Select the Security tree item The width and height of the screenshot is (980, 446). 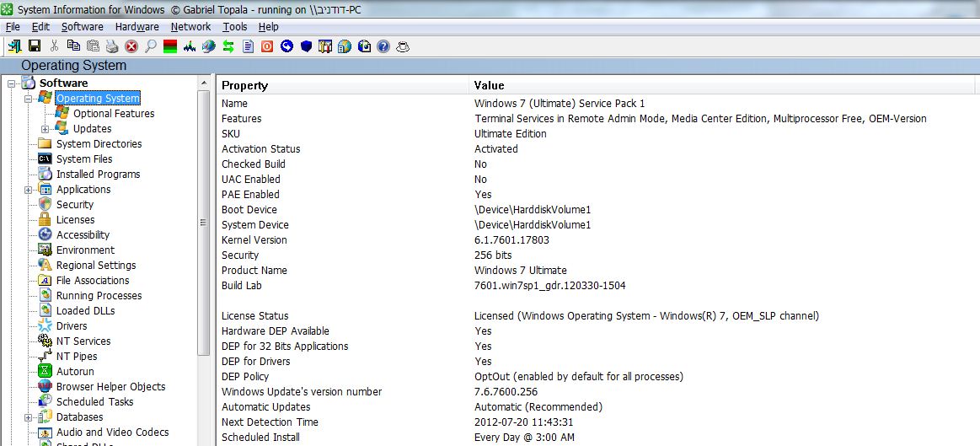click(x=75, y=205)
